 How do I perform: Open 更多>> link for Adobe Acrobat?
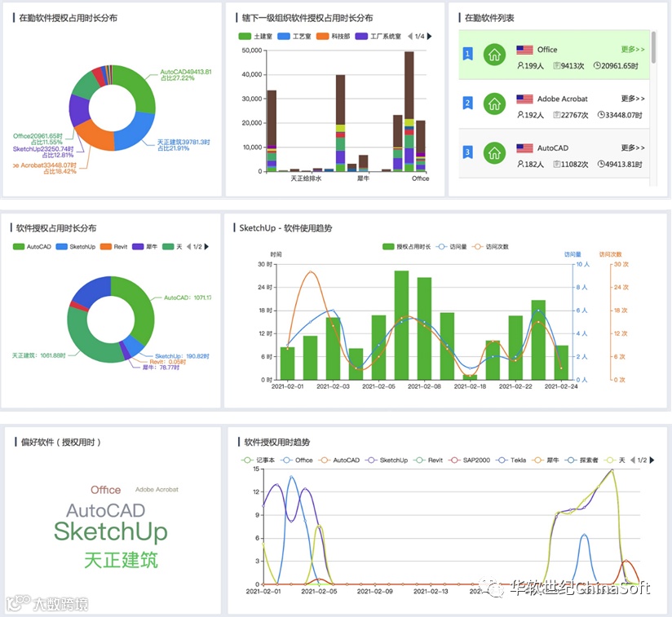click(633, 99)
